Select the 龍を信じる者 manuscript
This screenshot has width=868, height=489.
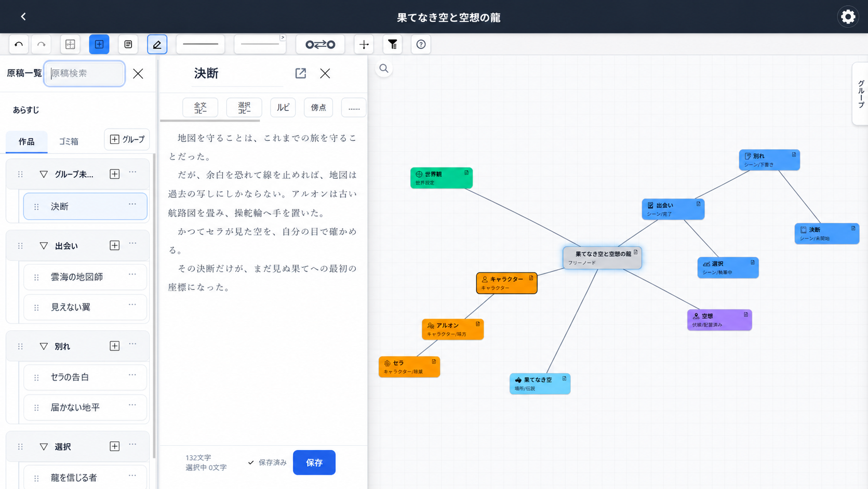click(x=85, y=478)
